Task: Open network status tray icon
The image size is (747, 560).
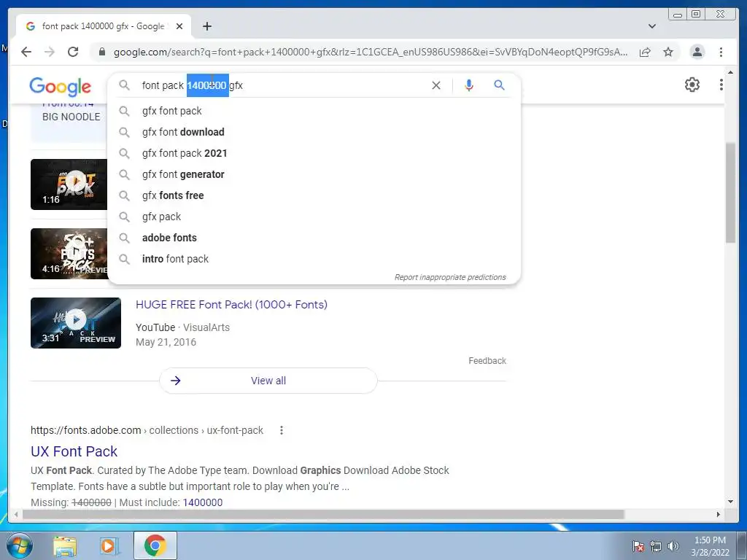Action: click(x=656, y=546)
